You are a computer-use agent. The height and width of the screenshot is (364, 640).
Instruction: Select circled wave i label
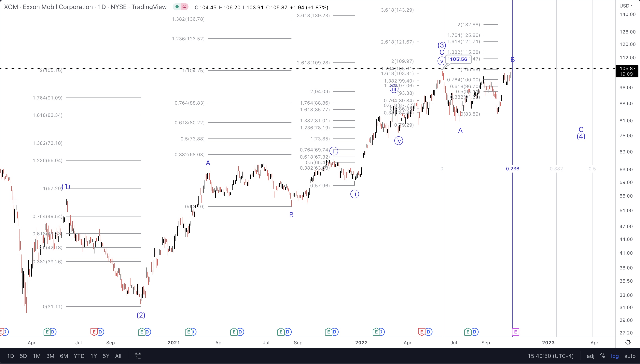(x=334, y=151)
